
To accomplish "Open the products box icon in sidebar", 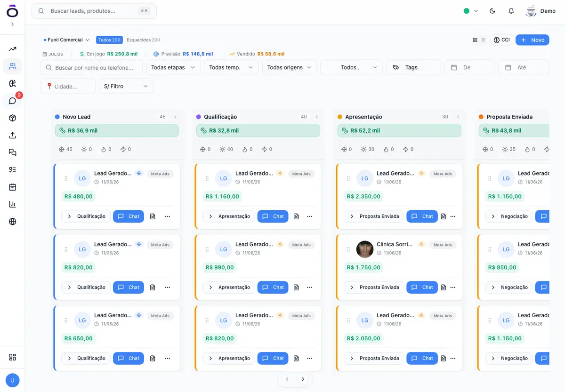I will 12,118.
